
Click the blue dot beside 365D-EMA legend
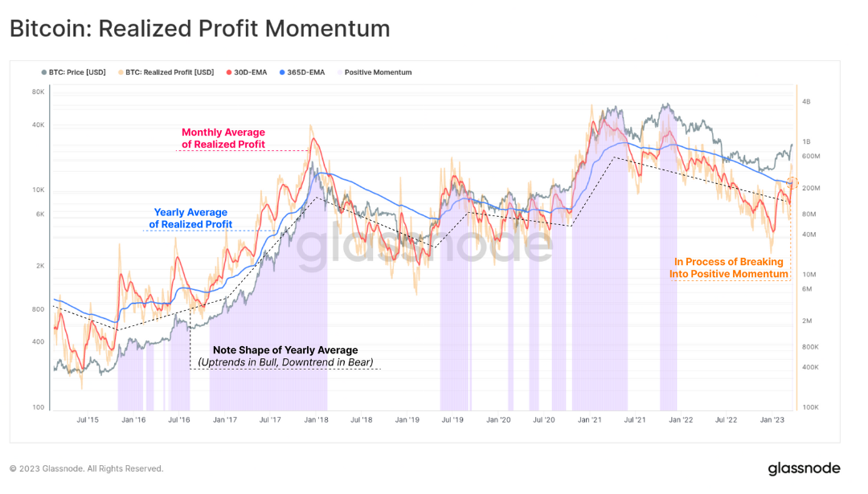pyautogui.click(x=282, y=72)
